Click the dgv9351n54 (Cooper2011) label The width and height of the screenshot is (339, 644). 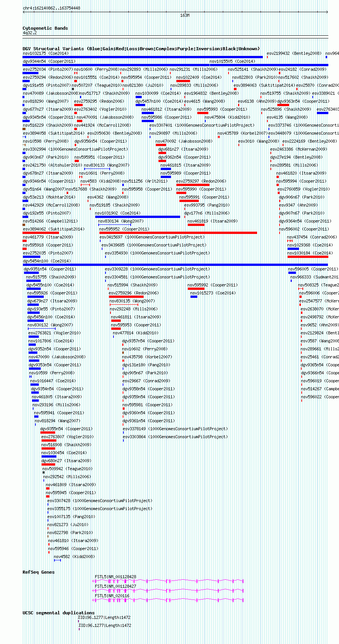[50, 269]
